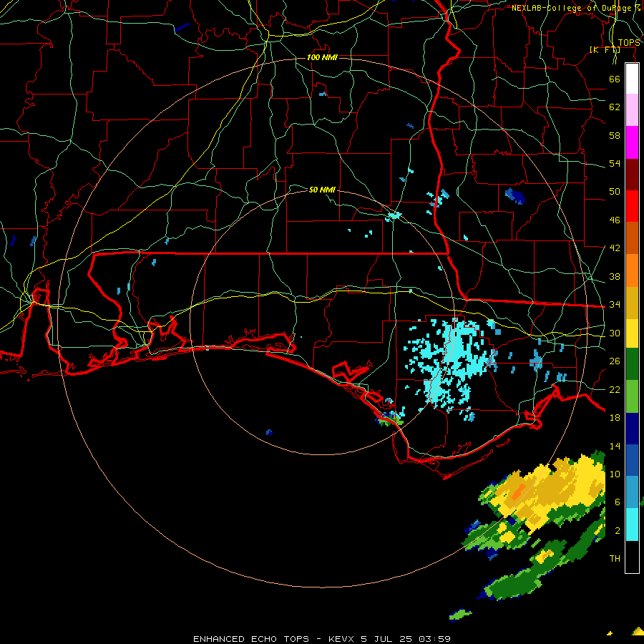Click the '14' legend value
Image resolution: width=644 pixels, height=644 pixels.
pos(615,446)
